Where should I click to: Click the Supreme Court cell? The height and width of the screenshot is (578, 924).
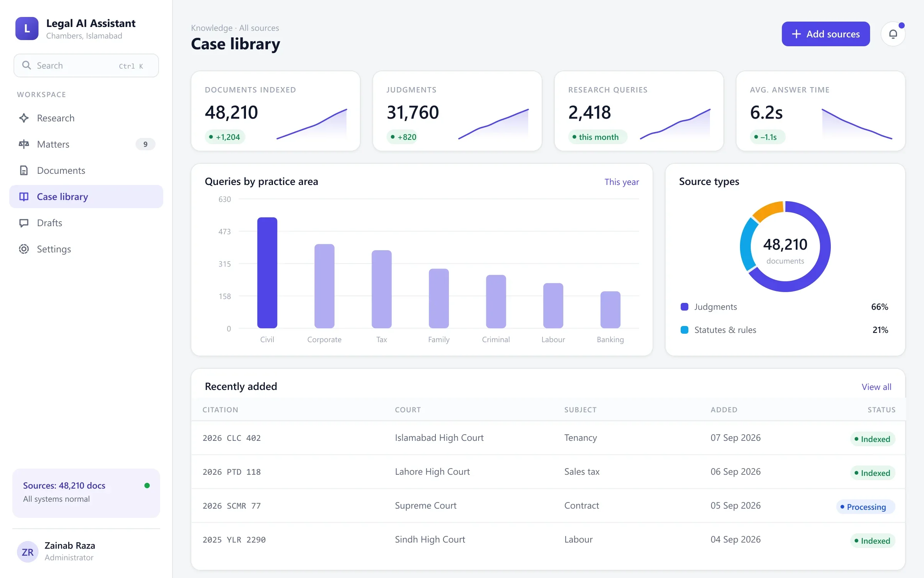[x=425, y=506]
